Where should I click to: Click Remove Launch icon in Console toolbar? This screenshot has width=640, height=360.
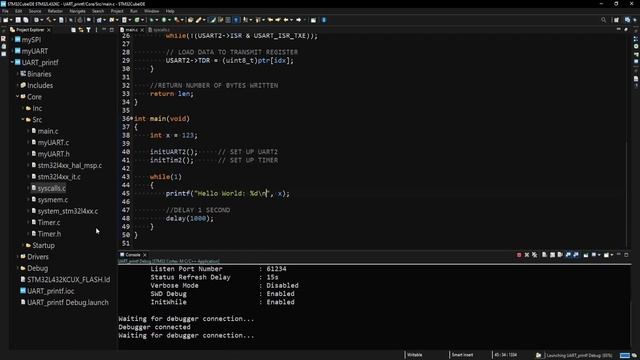coord(527,255)
